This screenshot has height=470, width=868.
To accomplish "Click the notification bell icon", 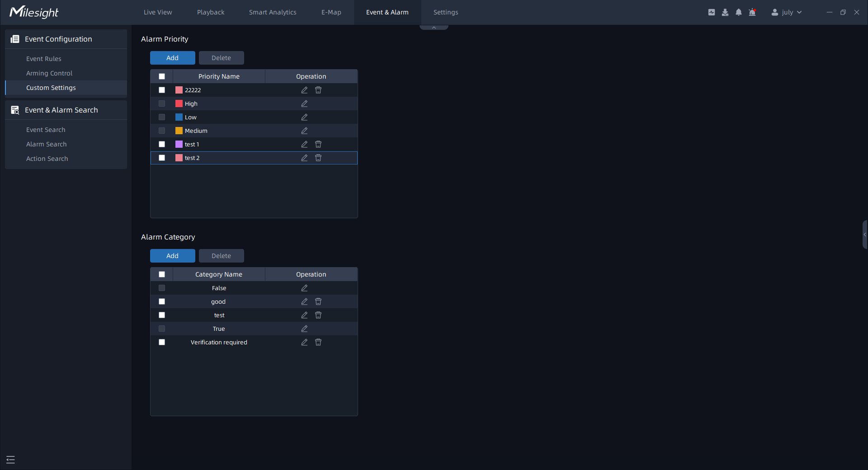I will [739, 12].
